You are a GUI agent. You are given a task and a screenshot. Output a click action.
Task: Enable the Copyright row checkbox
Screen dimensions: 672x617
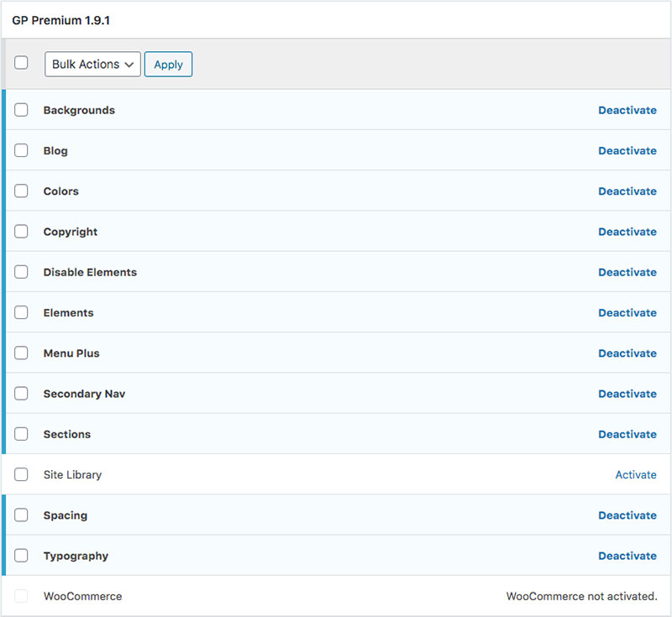[x=21, y=232]
